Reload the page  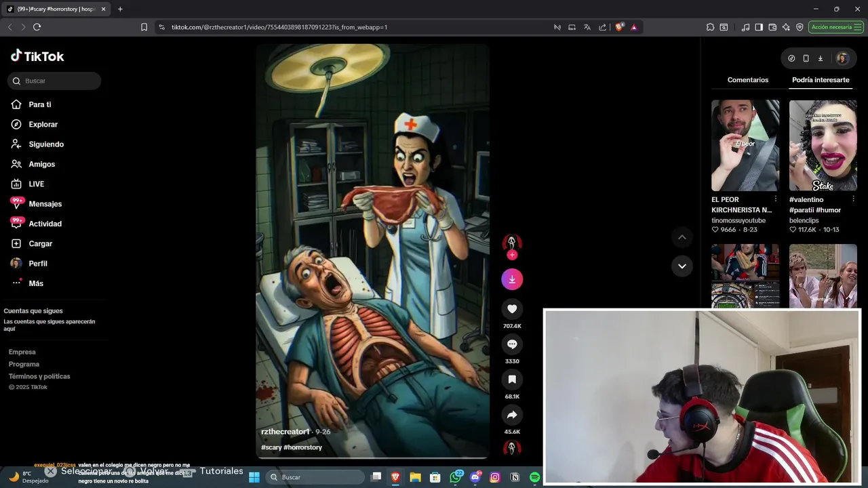pos(37,27)
